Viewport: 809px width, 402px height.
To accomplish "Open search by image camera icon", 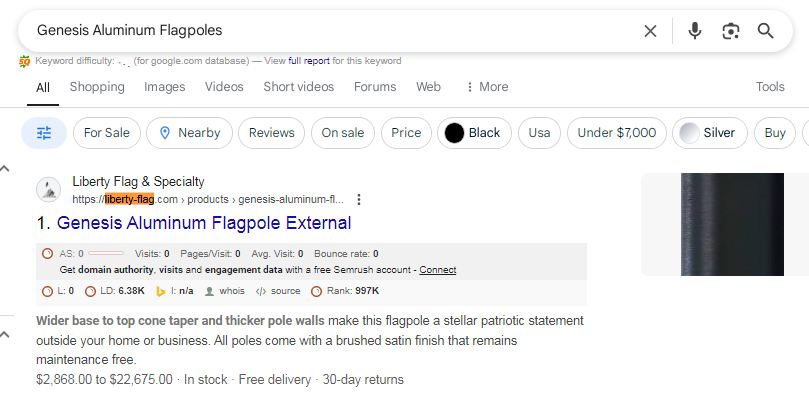I will click(x=731, y=31).
